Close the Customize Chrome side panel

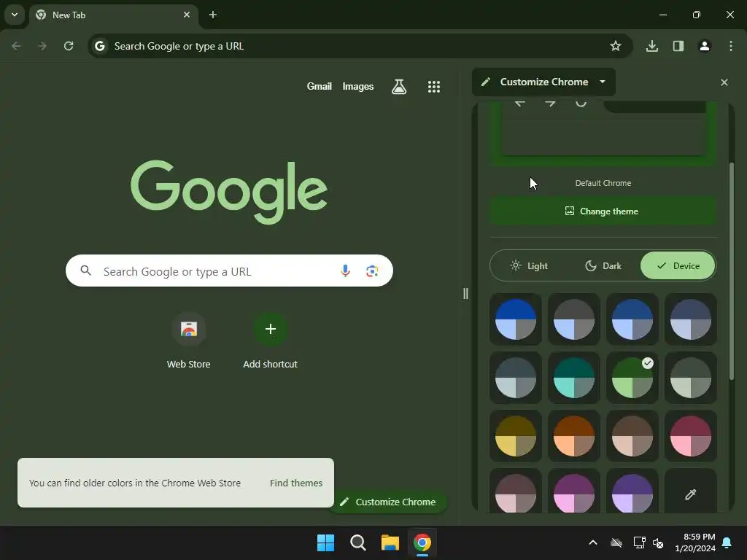724,82
